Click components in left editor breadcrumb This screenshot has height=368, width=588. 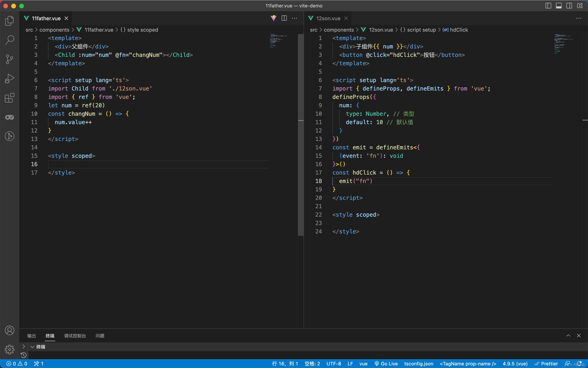(x=54, y=30)
